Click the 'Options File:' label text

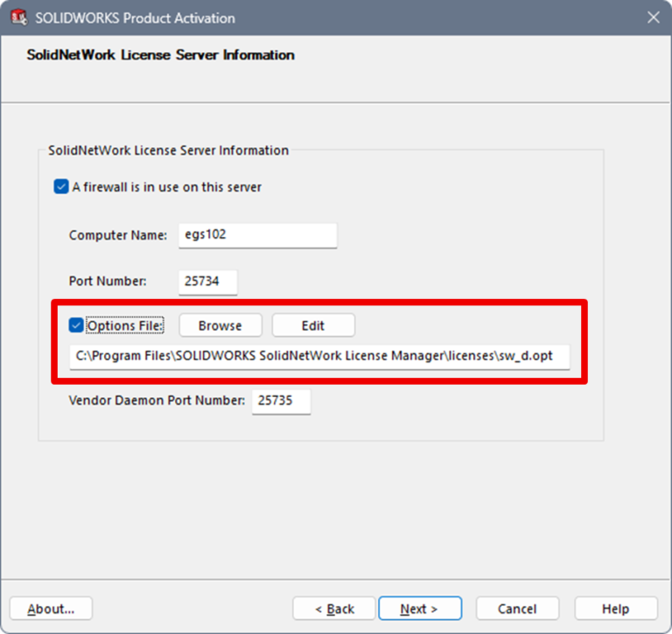(x=125, y=325)
